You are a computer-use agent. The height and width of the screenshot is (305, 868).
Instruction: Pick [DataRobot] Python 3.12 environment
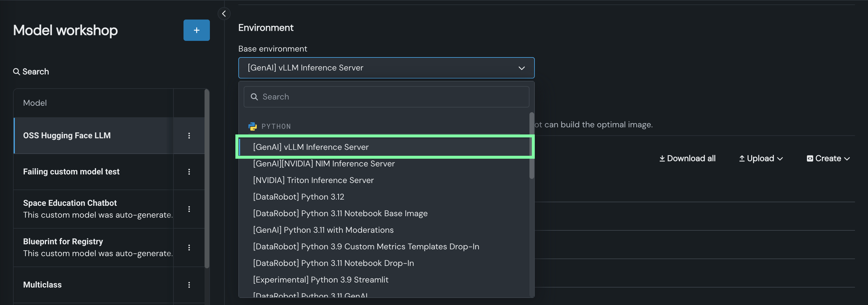click(x=298, y=197)
